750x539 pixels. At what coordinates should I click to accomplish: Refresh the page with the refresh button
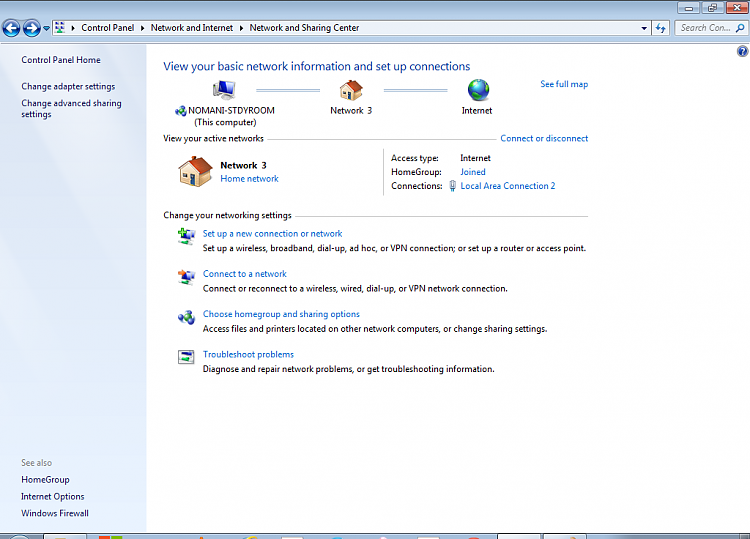click(x=661, y=28)
